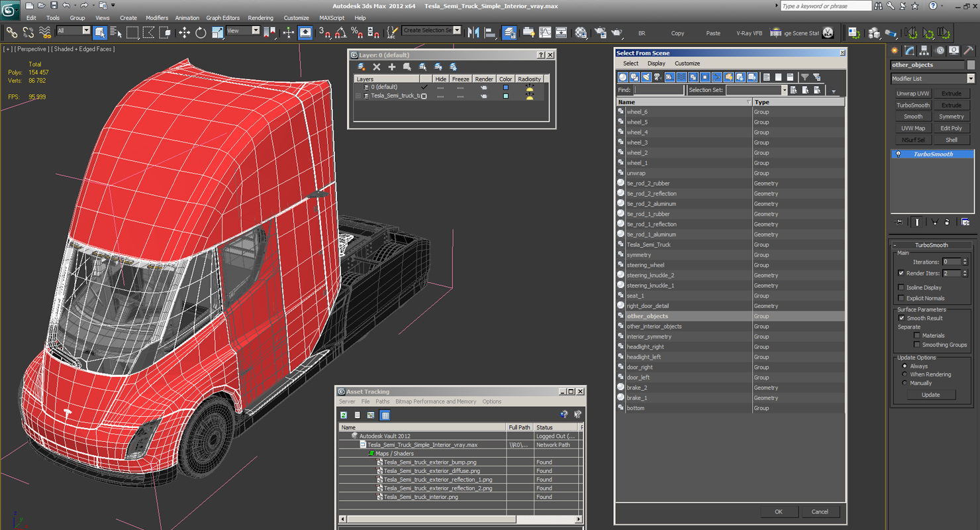The image size is (980, 530).
Task: Open search binoculars icon in title bar
Action: pyautogui.click(x=879, y=6)
